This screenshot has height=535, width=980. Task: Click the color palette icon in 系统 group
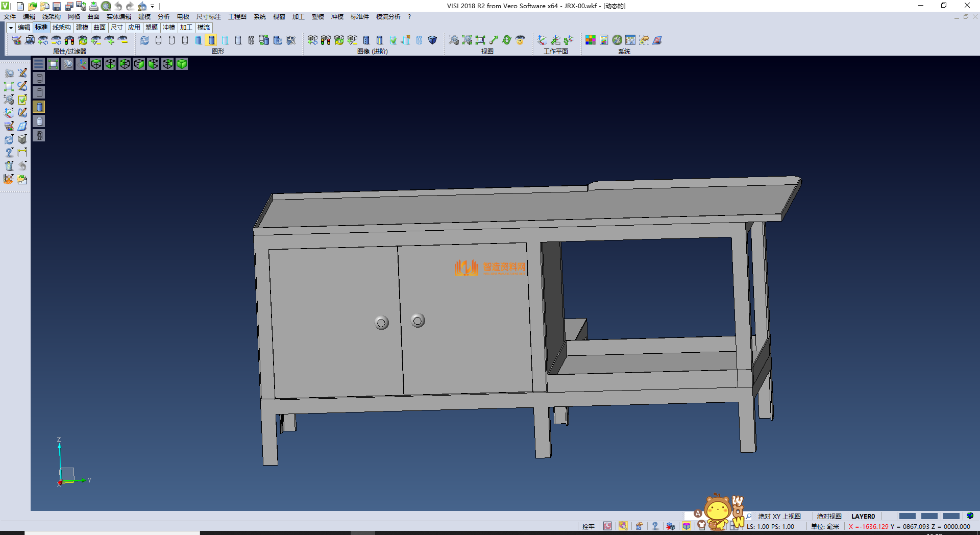[590, 40]
